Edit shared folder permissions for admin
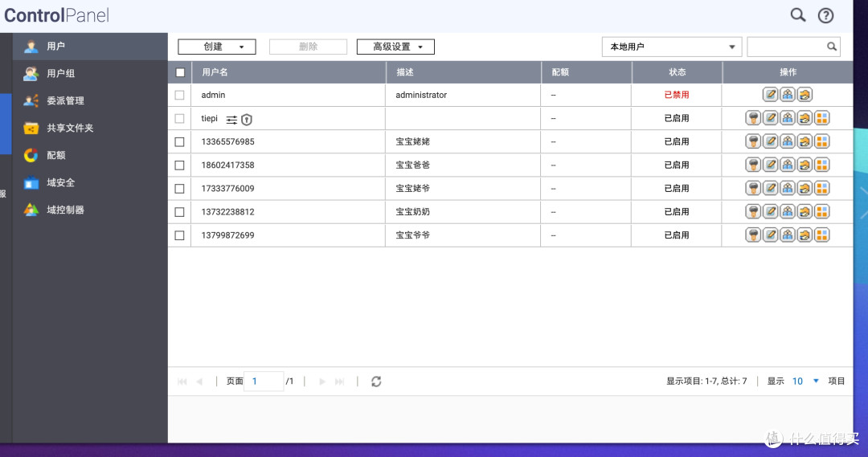 coord(805,95)
